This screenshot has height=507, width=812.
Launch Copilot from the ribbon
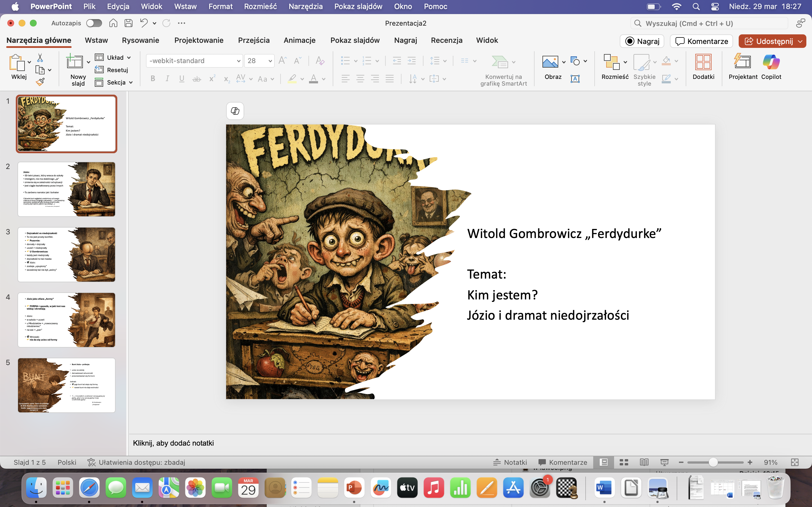point(771,67)
